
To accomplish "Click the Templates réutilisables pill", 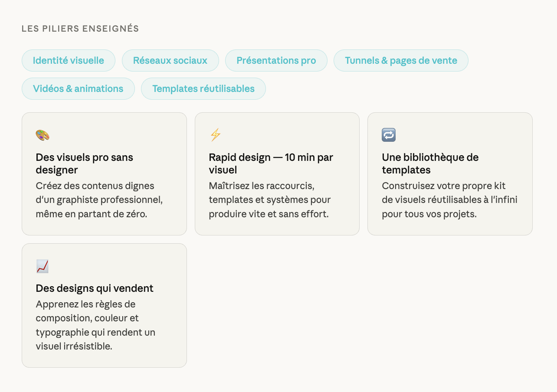I will 203,89.
